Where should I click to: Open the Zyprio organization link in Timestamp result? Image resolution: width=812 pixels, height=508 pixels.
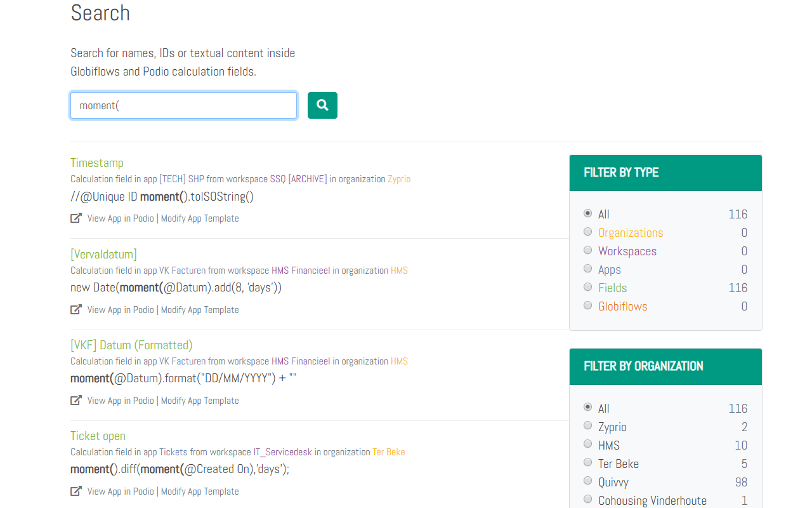pyautogui.click(x=399, y=179)
